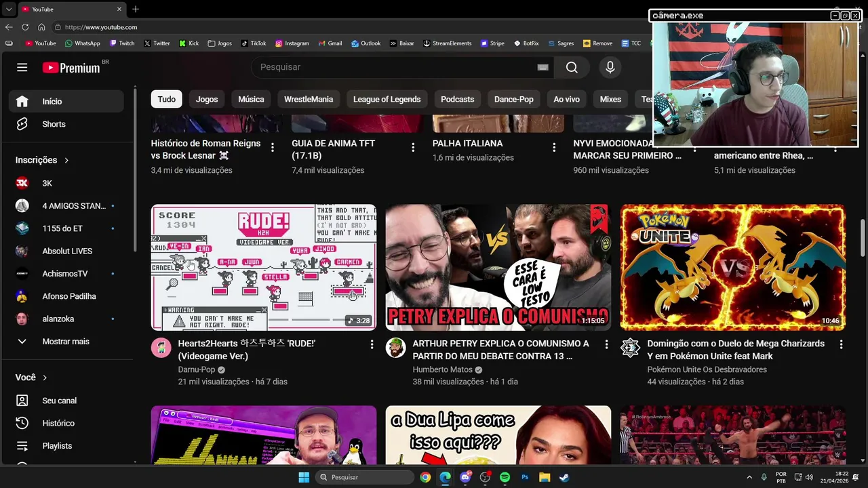
Task: Open the Dua Lipa come isso aqui thumbnail
Action: pyautogui.click(x=498, y=435)
